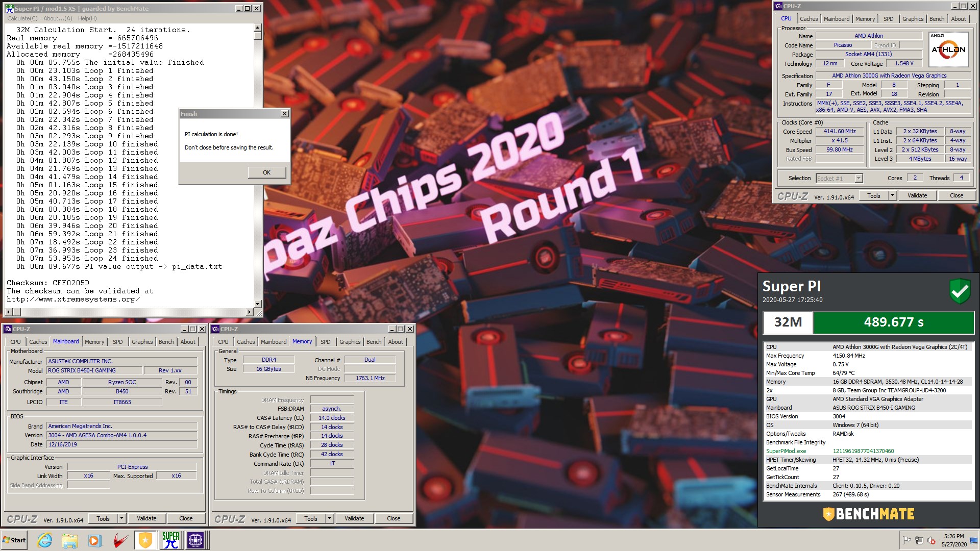Open Action Center flag in system tray
Image resolution: width=980 pixels, height=551 pixels.
(x=906, y=540)
